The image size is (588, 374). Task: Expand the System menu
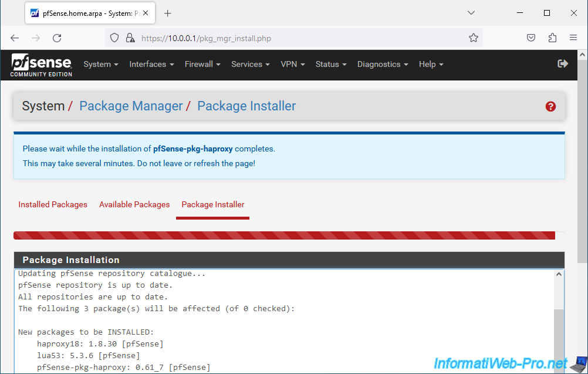[100, 64]
